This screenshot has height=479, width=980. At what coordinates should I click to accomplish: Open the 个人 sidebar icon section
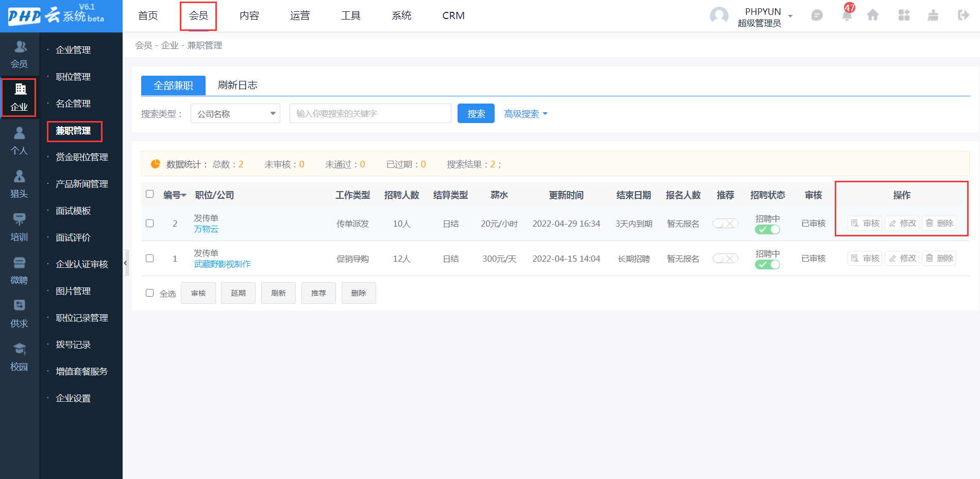(x=20, y=141)
